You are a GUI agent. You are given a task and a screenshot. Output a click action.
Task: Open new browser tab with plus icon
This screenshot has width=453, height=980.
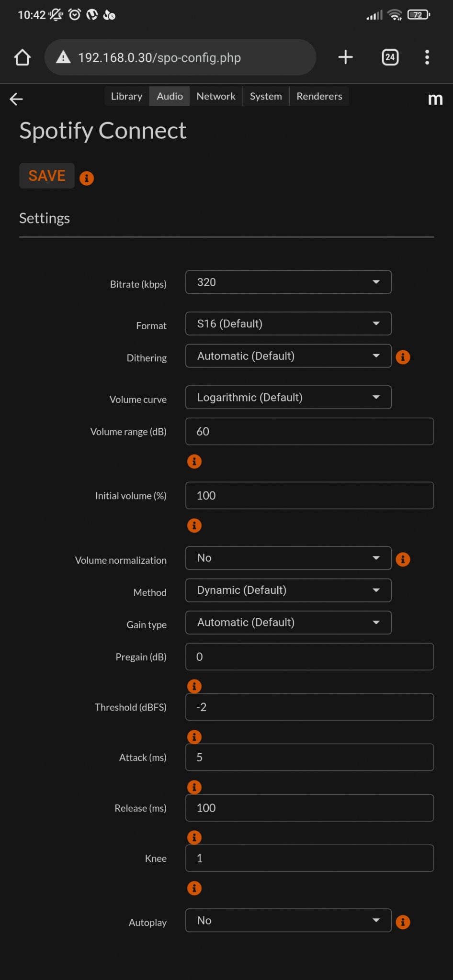345,57
